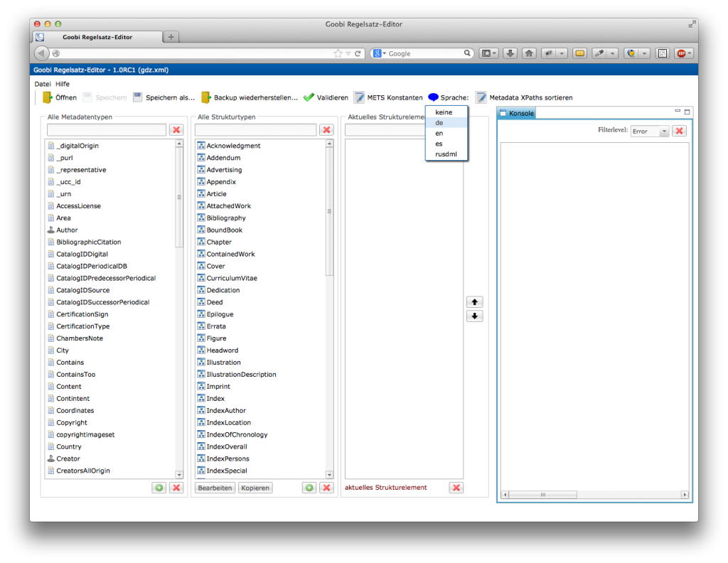Viewport: 728px width, 563px height.
Task: Click the Validieren toolbar label
Action: coord(333,97)
